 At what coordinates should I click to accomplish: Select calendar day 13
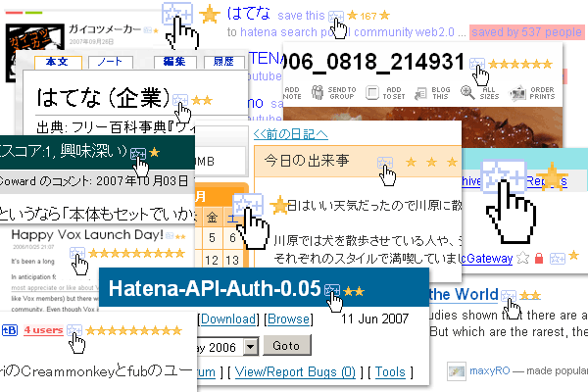232,260
